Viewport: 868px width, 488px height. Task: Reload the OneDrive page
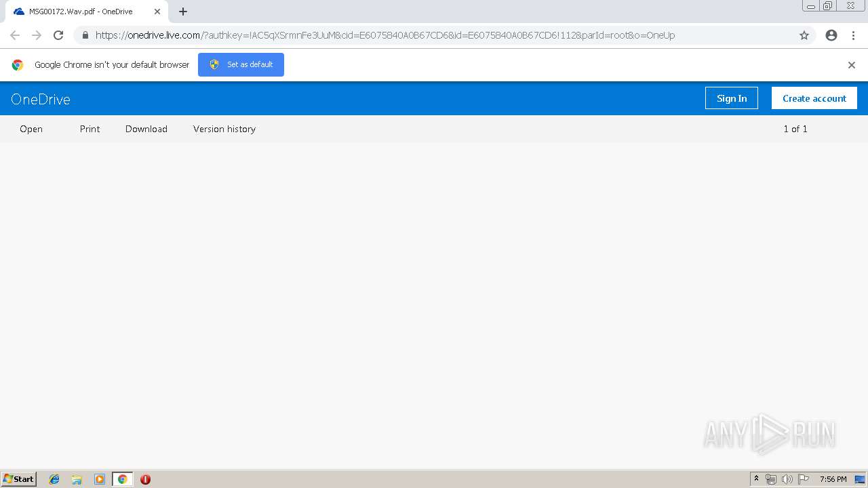(x=58, y=35)
